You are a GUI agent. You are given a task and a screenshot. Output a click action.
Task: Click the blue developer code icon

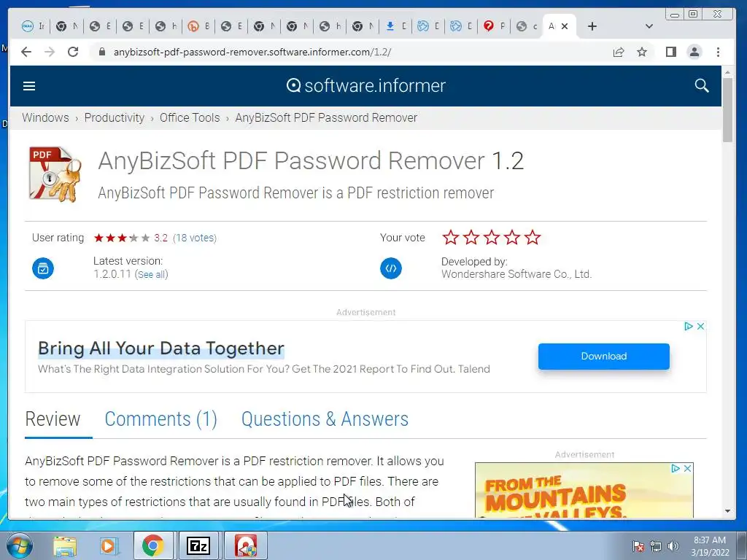pos(391,268)
